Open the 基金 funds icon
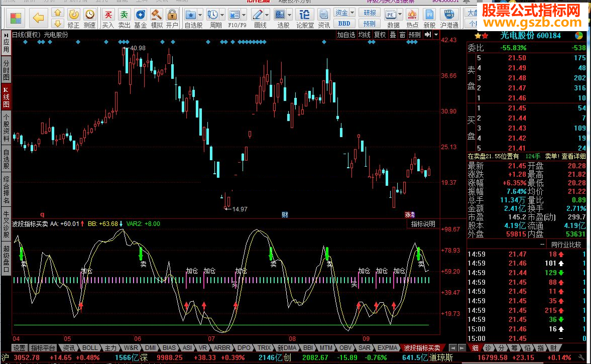 pyautogui.click(x=140, y=19)
